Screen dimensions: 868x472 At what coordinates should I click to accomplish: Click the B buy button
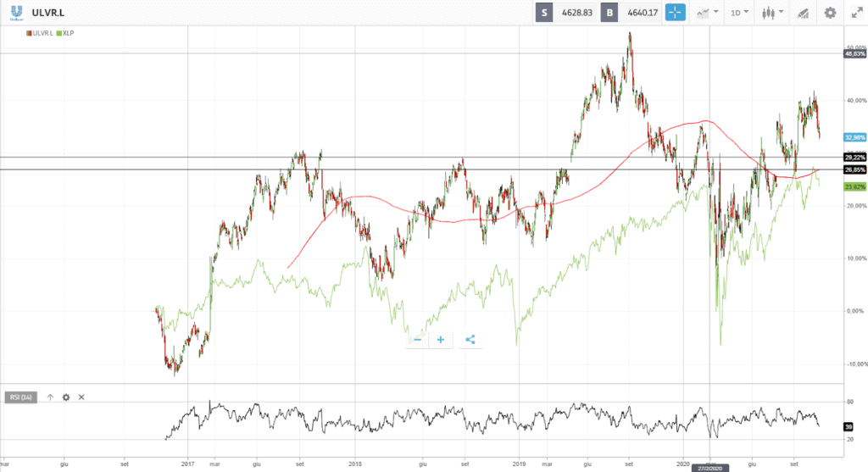tap(609, 12)
